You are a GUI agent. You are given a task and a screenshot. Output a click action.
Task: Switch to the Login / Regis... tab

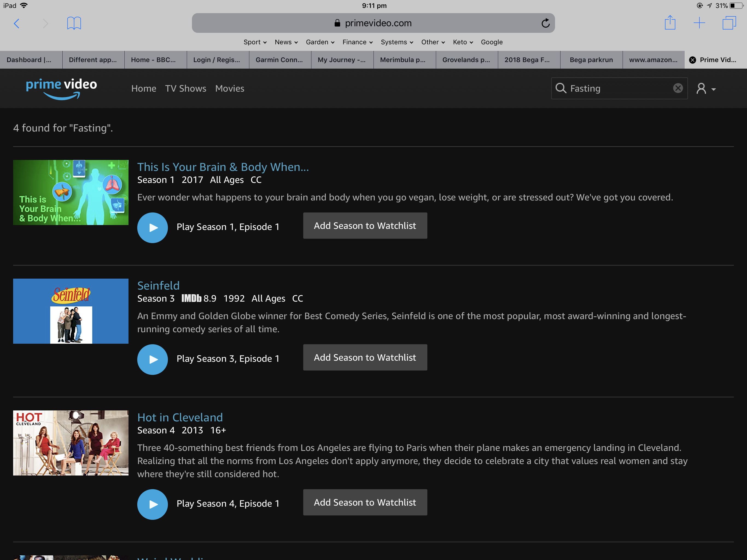pos(218,60)
